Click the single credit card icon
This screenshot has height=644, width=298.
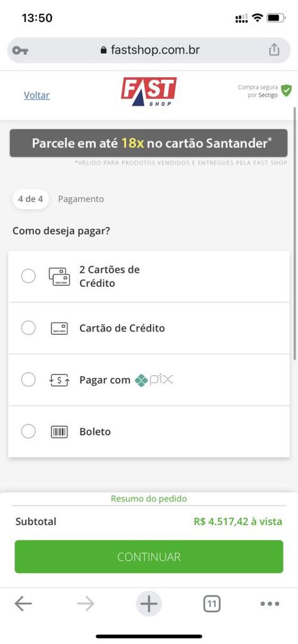pos(59,328)
